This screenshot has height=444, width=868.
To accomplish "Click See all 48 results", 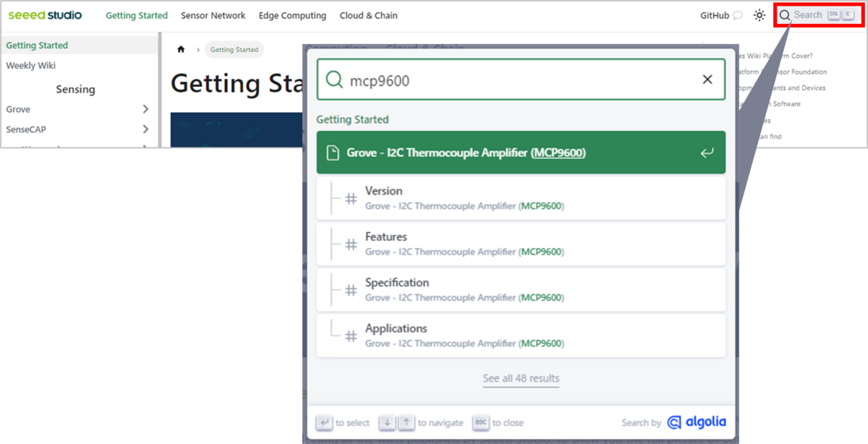I will (521, 378).
